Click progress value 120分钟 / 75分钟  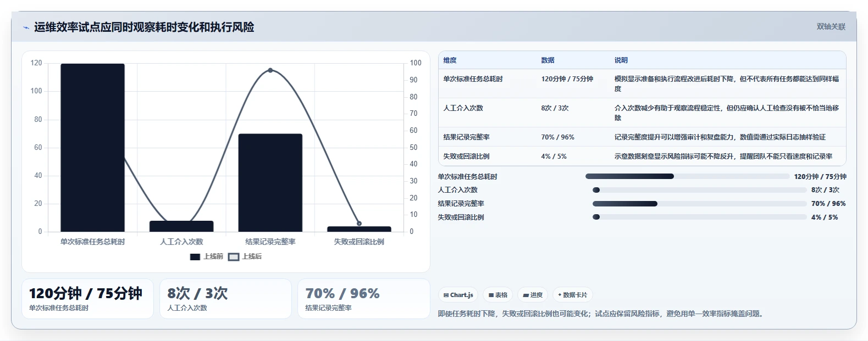(820, 176)
